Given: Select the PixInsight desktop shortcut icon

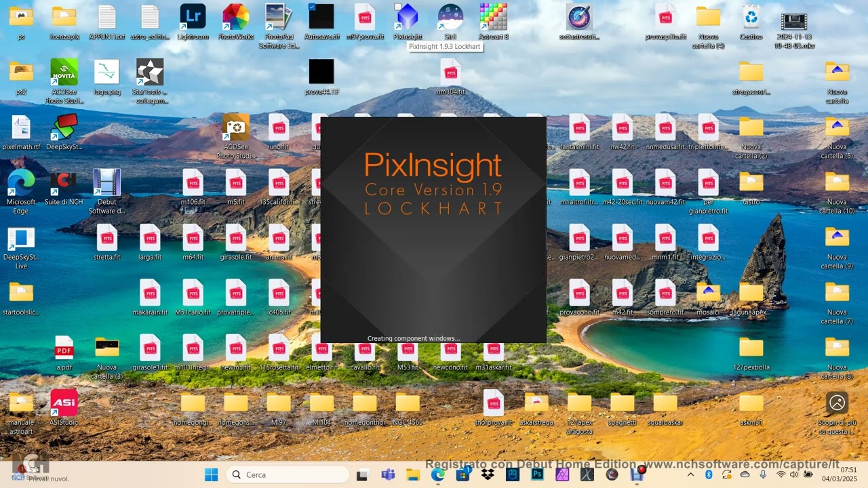Looking at the screenshot, I should point(407,16).
